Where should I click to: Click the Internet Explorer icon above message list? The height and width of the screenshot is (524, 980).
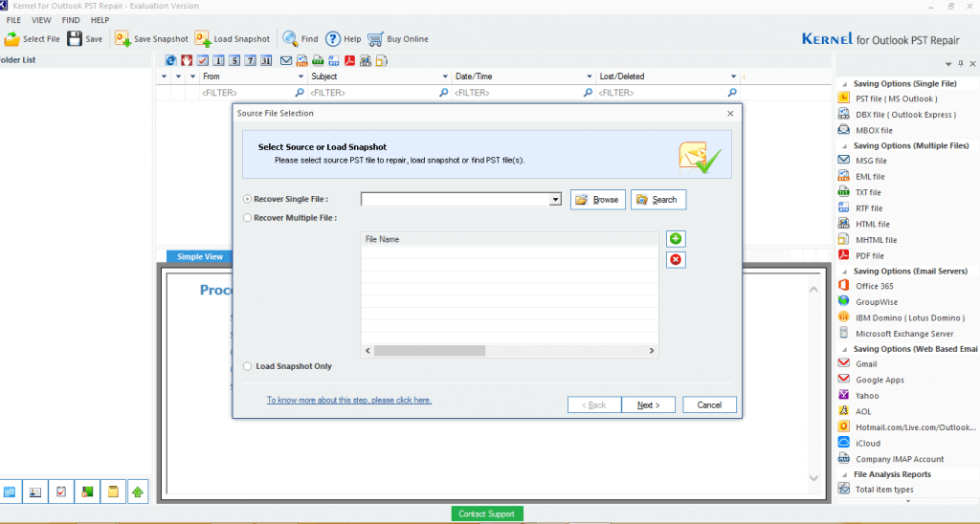pyautogui.click(x=170, y=60)
